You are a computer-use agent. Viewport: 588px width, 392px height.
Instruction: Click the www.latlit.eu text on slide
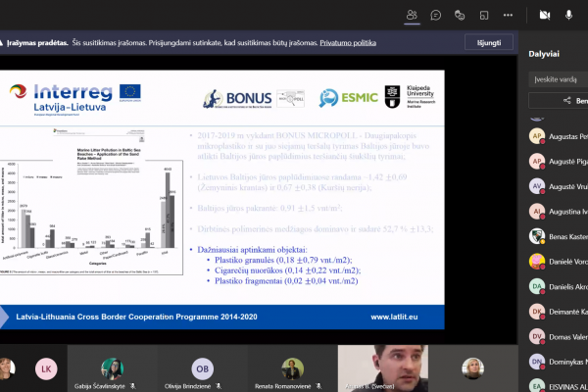(x=394, y=317)
